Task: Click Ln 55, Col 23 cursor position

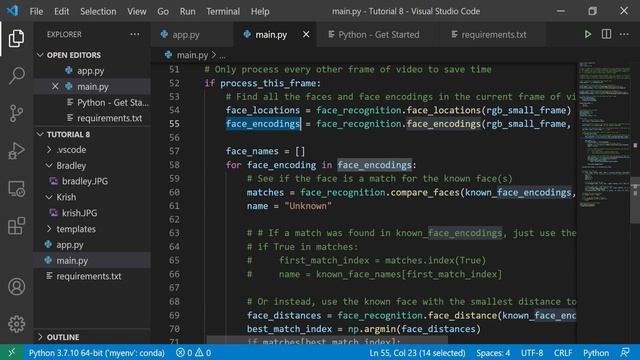Action: tap(417, 353)
